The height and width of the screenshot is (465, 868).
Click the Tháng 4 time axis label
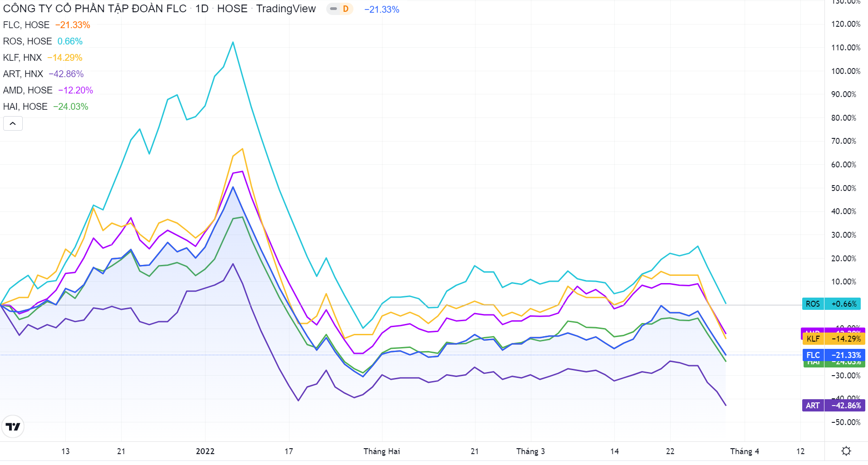pos(744,451)
